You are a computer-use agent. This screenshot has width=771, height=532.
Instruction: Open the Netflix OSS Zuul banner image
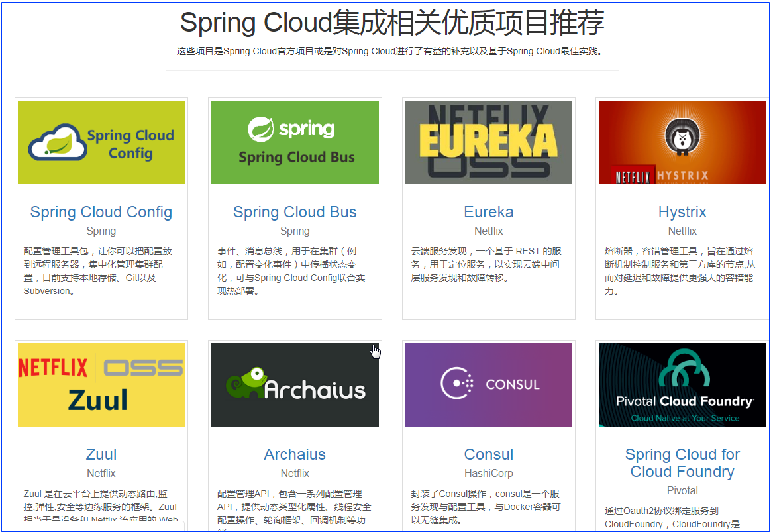(101, 385)
